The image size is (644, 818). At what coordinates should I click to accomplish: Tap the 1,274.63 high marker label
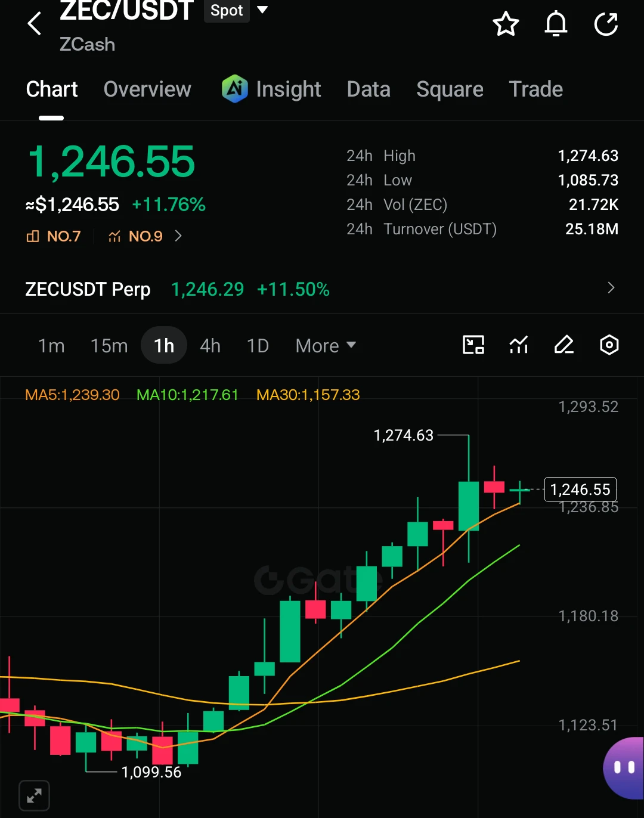404,435
